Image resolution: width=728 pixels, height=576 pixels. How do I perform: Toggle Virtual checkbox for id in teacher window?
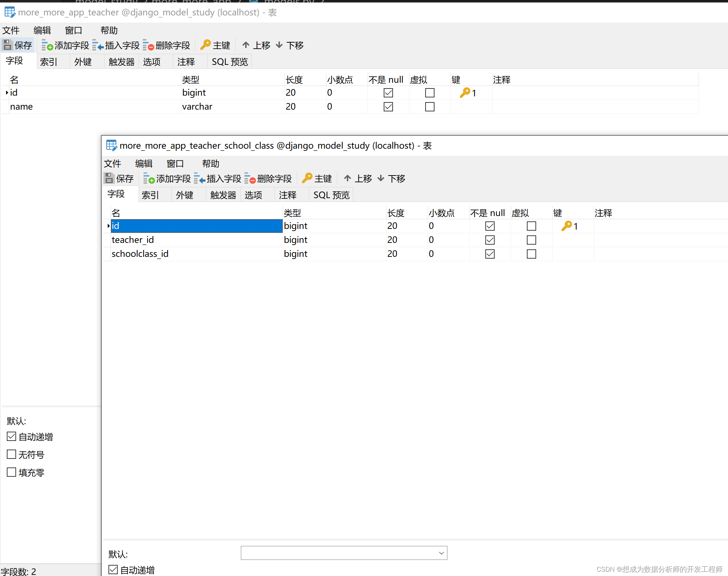click(x=430, y=93)
